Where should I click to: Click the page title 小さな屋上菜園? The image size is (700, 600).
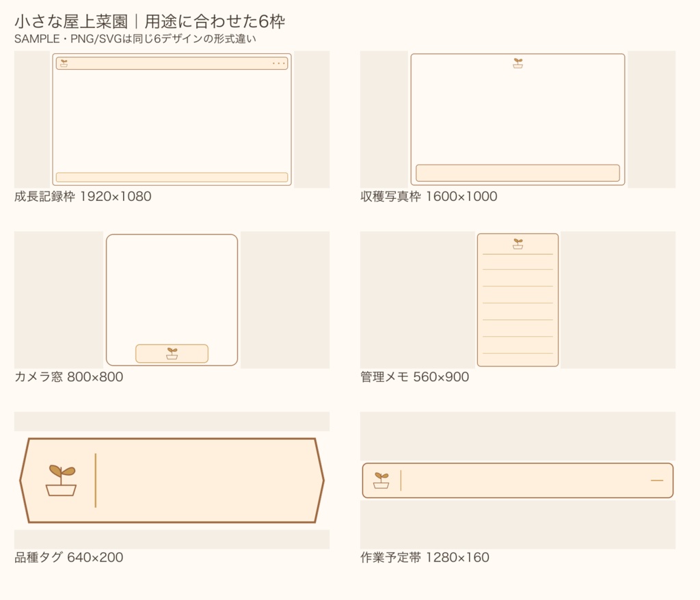71,21
